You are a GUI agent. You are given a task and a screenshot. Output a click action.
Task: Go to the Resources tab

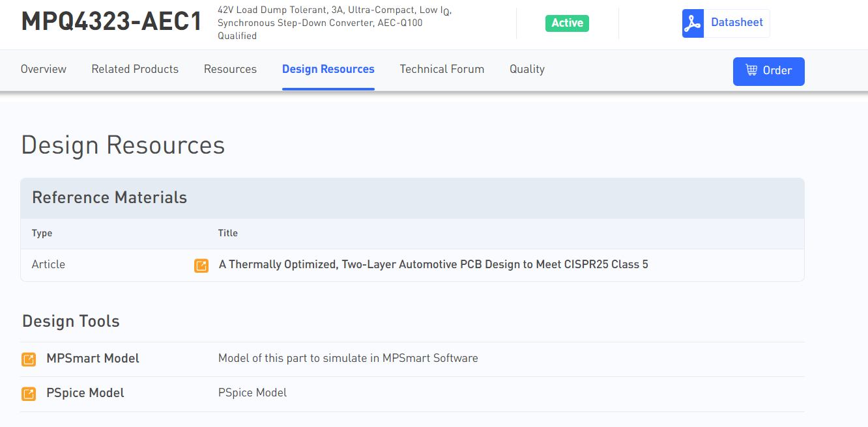click(x=230, y=69)
